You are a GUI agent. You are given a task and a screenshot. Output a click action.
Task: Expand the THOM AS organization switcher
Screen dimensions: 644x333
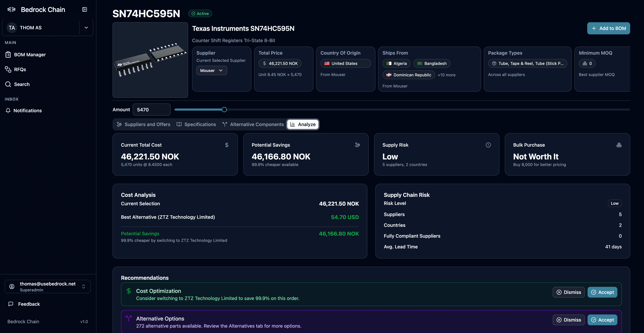coord(86,28)
